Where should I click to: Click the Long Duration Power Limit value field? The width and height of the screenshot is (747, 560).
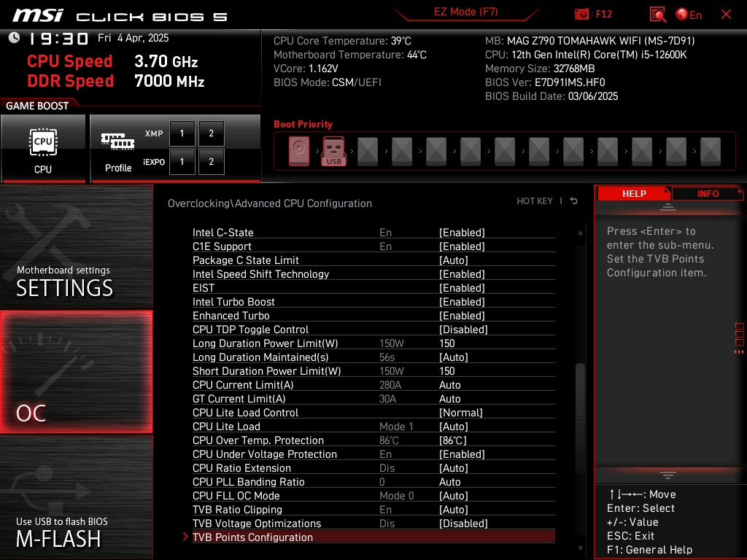447,343
